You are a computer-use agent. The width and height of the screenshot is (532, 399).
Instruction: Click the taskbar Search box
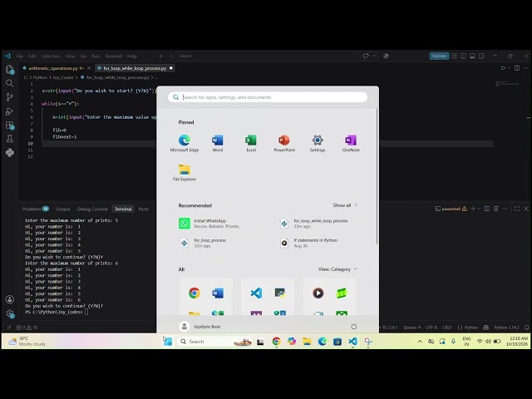(215, 342)
